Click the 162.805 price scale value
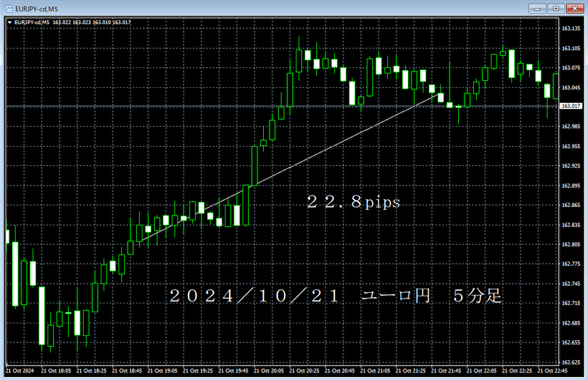Viewport: 588px width, 380px height. pos(571,245)
